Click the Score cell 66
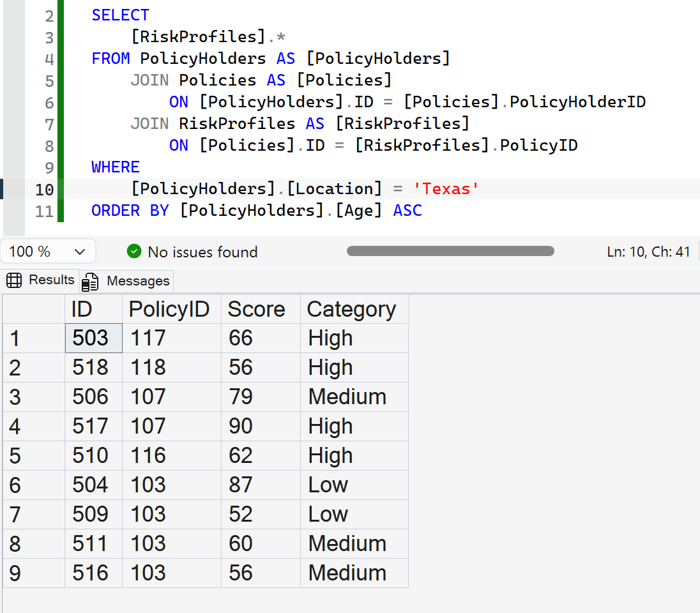 (x=261, y=338)
